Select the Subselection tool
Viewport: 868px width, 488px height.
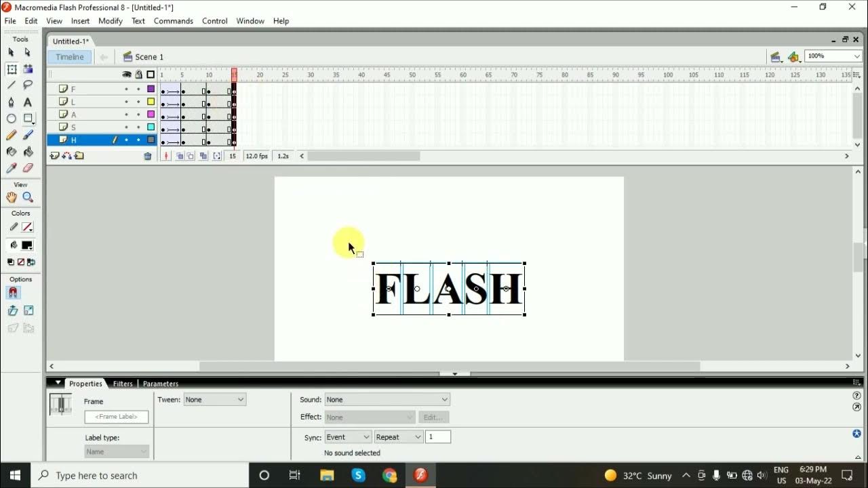coord(28,52)
